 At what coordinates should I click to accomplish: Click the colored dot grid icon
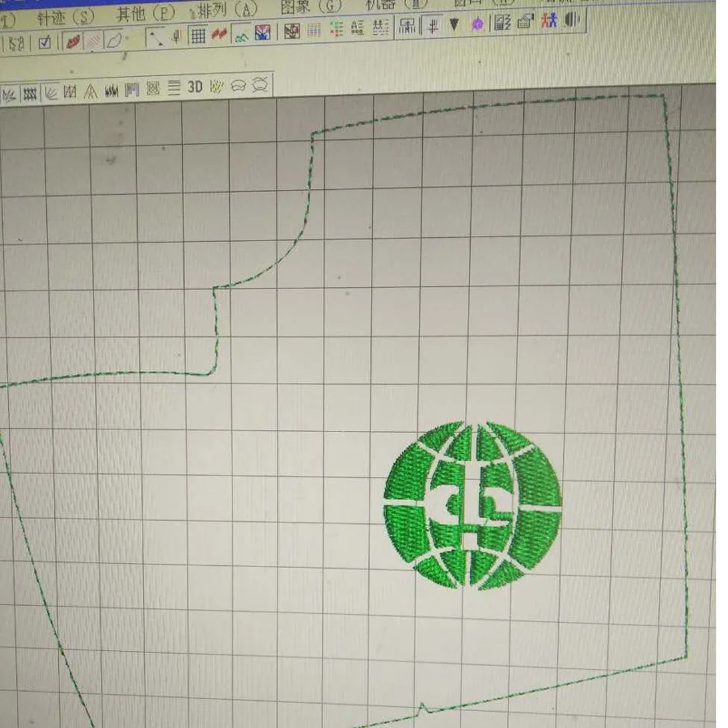pos(314,31)
